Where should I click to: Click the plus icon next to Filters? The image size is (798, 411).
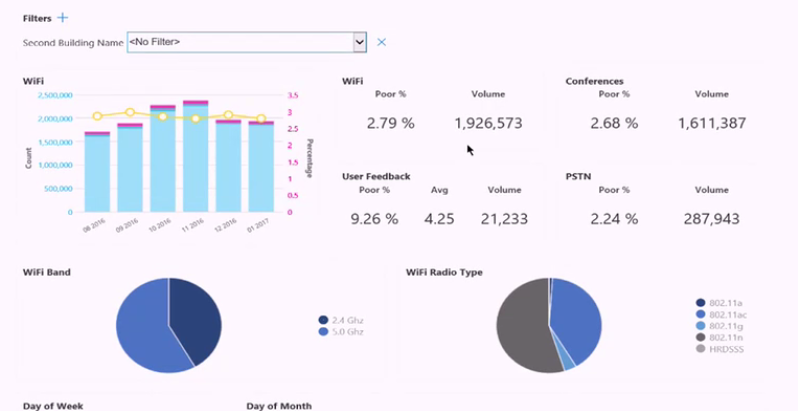tap(63, 18)
